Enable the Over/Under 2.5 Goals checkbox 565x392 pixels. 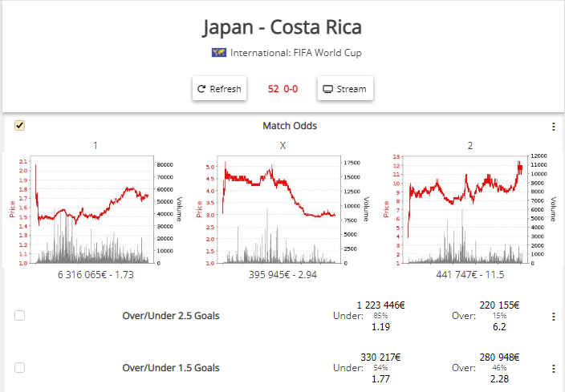20,316
